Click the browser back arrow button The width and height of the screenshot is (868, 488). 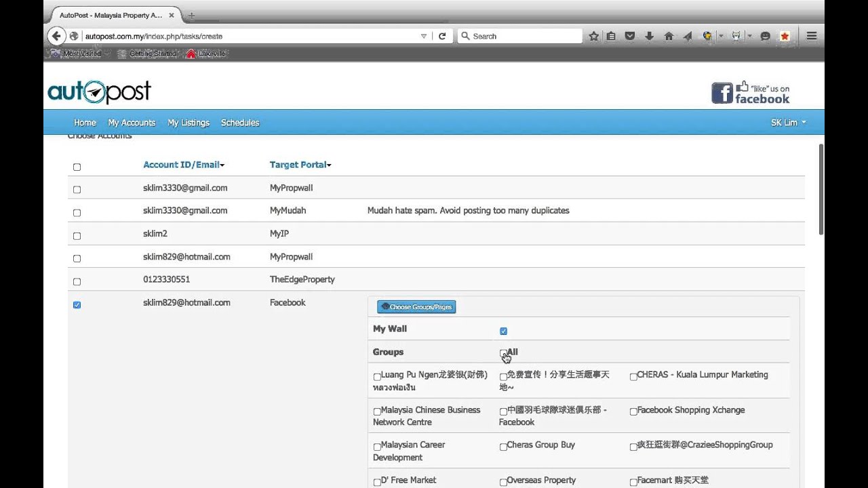(56, 36)
